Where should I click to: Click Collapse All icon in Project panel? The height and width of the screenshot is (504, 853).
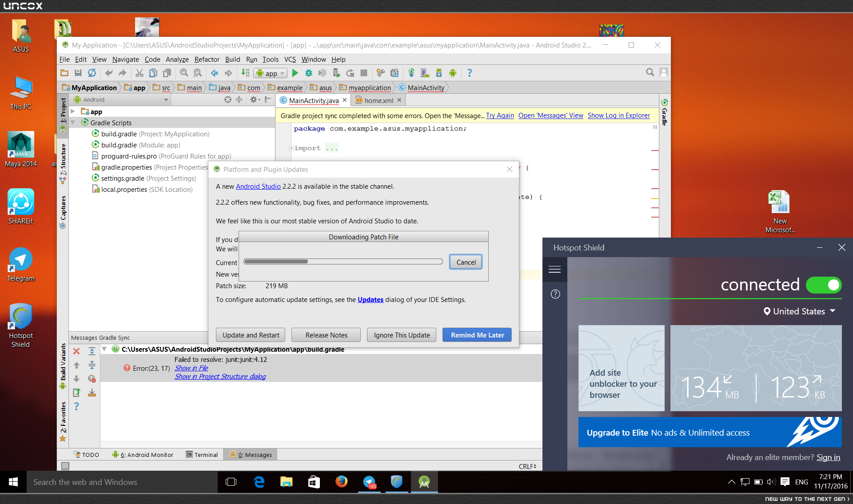tap(239, 99)
